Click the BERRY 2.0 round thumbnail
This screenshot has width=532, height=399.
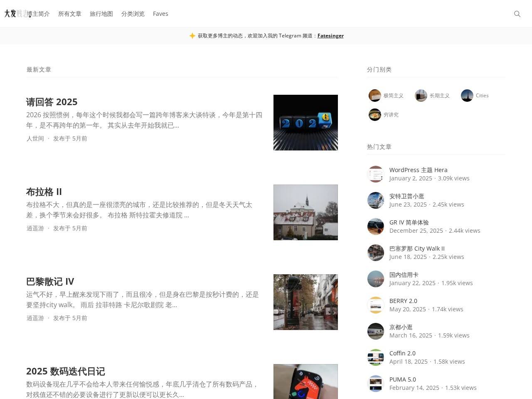pos(376,305)
